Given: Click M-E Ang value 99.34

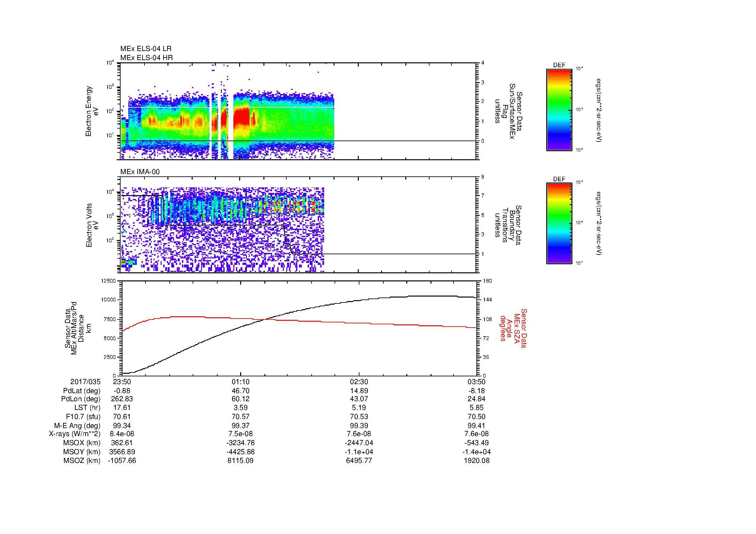Looking at the screenshot, I should tap(122, 425).
